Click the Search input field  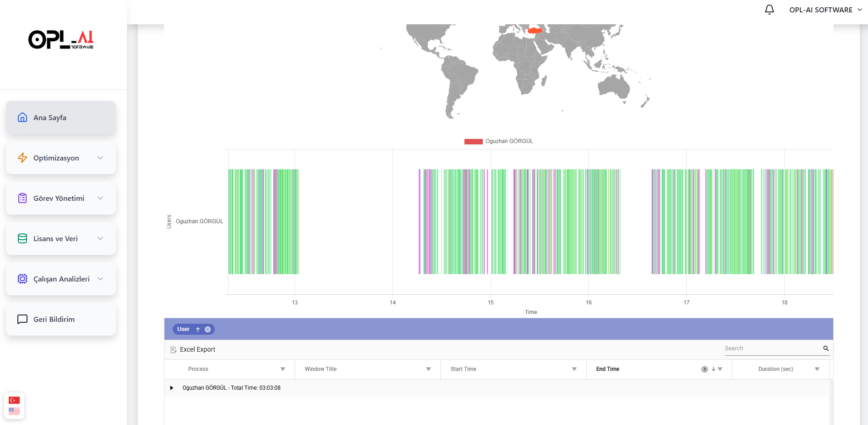772,348
